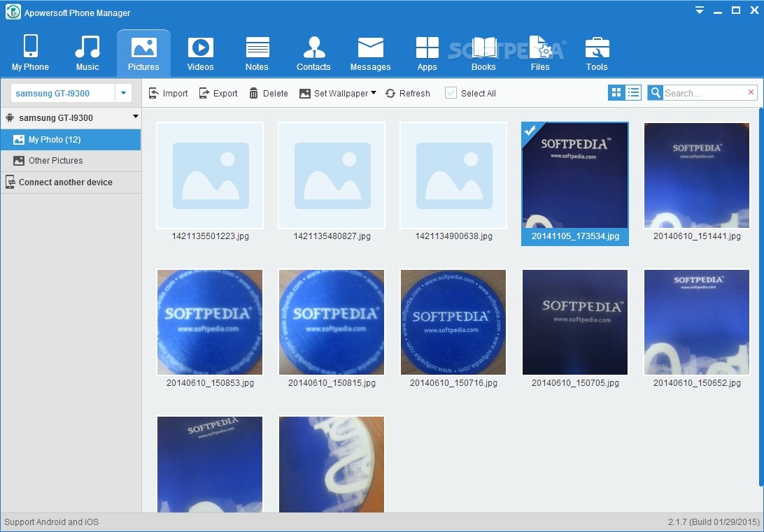
Task: Open the My Phone section
Action: [x=30, y=53]
